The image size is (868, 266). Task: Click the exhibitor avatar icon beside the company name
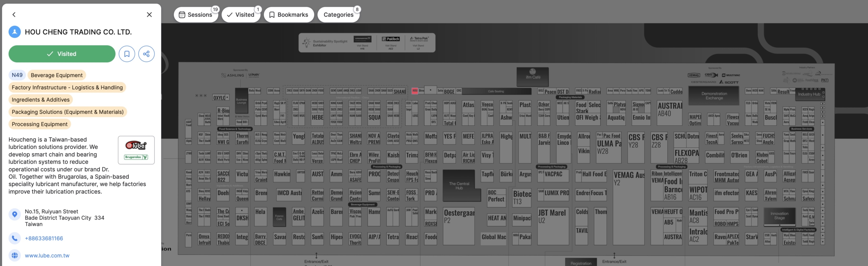click(15, 32)
